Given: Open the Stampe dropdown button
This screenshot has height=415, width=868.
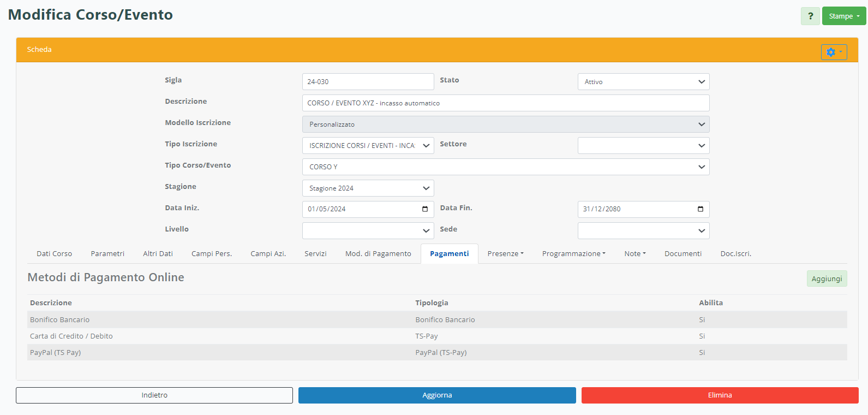Looking at the screenshot, I should point(844,16).
